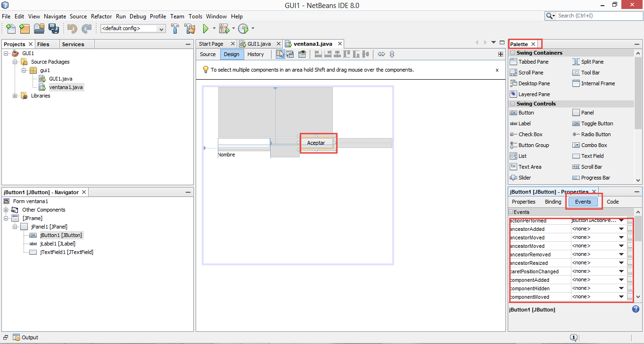Viewport: 644px width, 344px height.
Task: Select the Save All icon
Action: click(54, 29)
